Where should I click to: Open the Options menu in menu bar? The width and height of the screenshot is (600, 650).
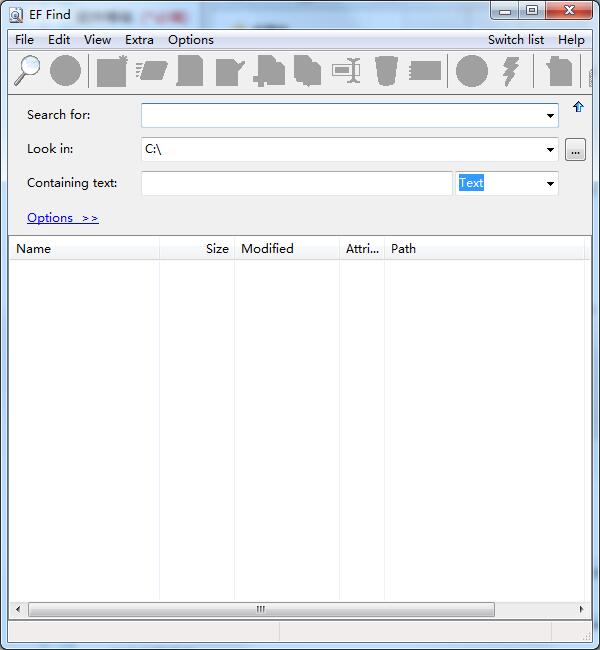tap(191, 40)
